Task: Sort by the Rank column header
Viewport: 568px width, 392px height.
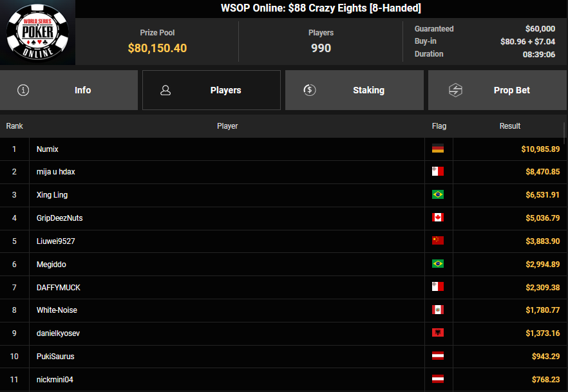Action: click(15, 126)
